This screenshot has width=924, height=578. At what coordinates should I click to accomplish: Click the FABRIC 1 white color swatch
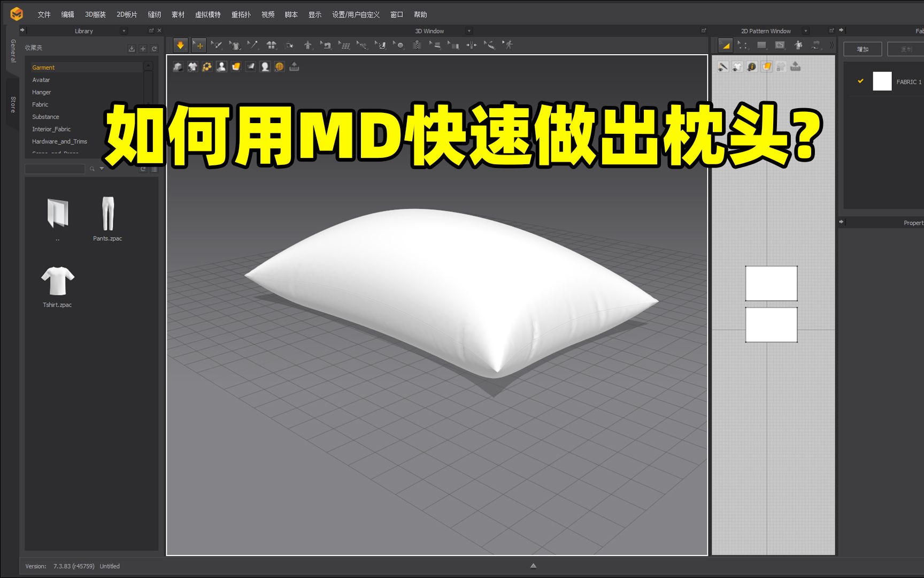882,81
